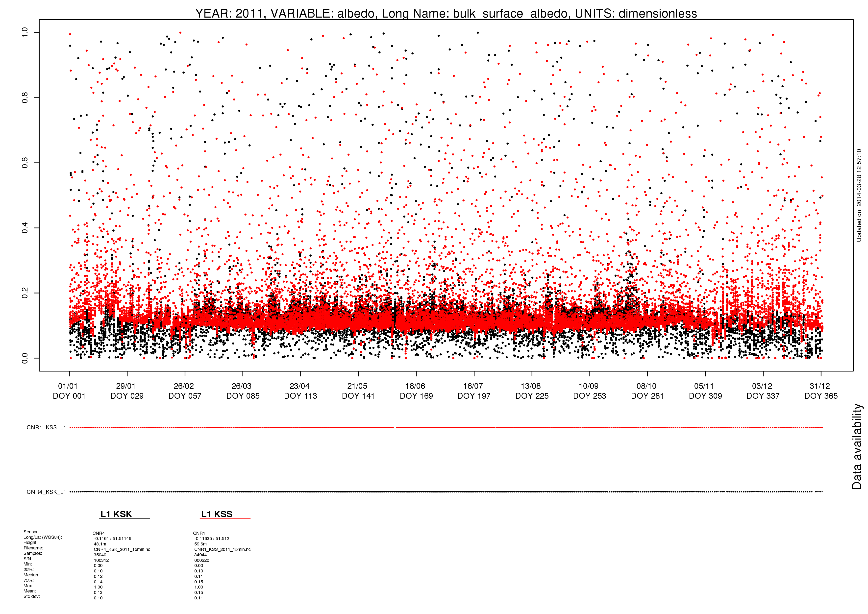Click filename "CNR4_KSK_2011_15min.nc"

[122, 549]
